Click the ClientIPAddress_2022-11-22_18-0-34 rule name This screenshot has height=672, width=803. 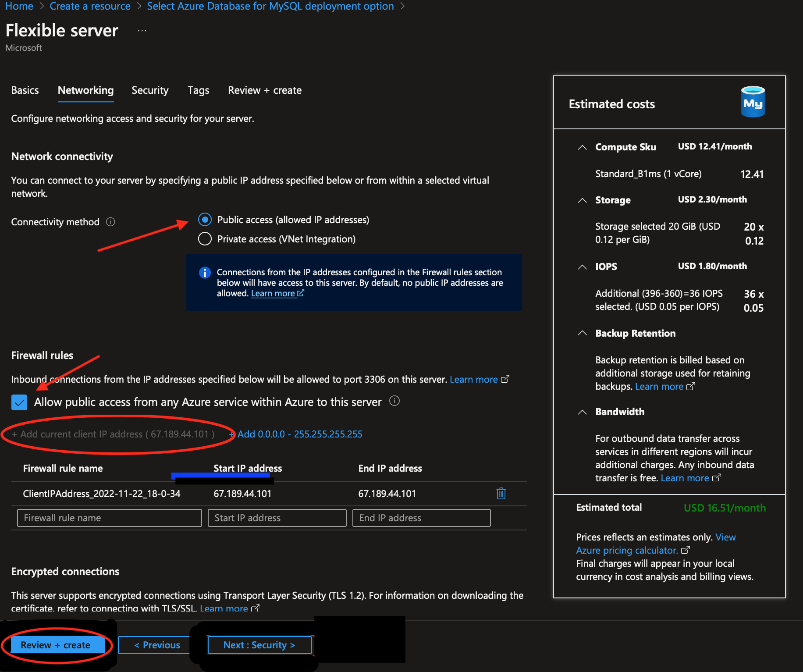coord(102,494)
